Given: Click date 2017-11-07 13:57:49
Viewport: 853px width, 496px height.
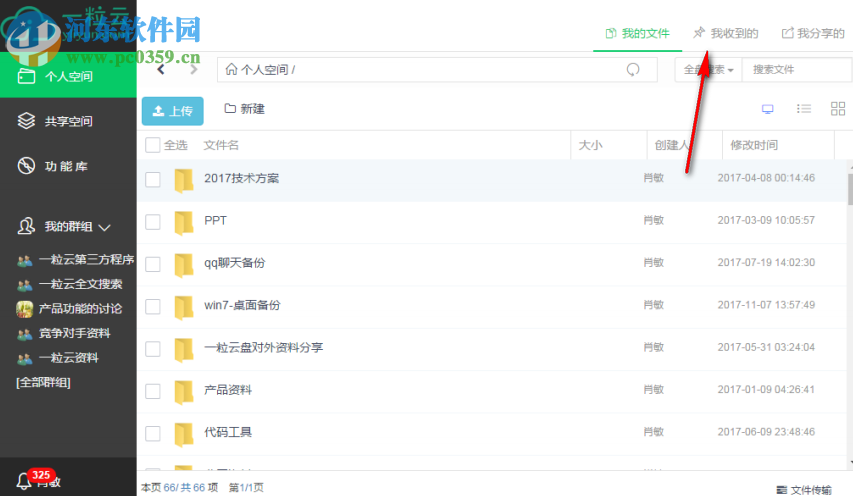Looking at the screenshot, I should [766, 305].
